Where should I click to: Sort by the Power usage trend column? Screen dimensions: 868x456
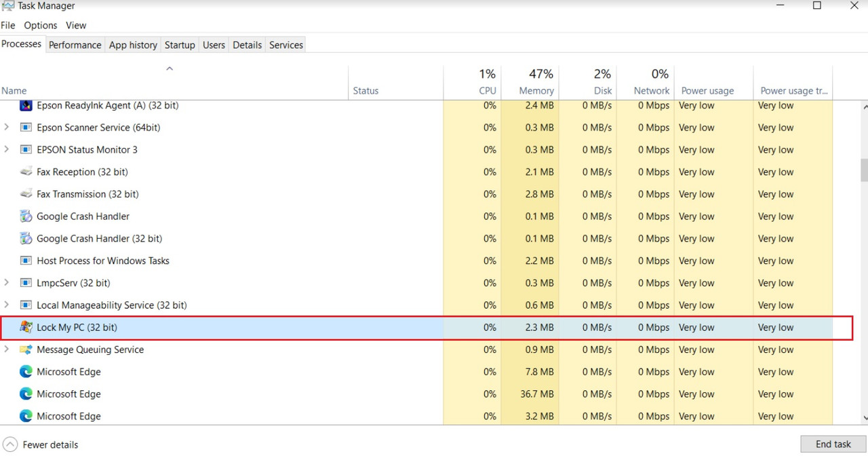tap(793, 82)
